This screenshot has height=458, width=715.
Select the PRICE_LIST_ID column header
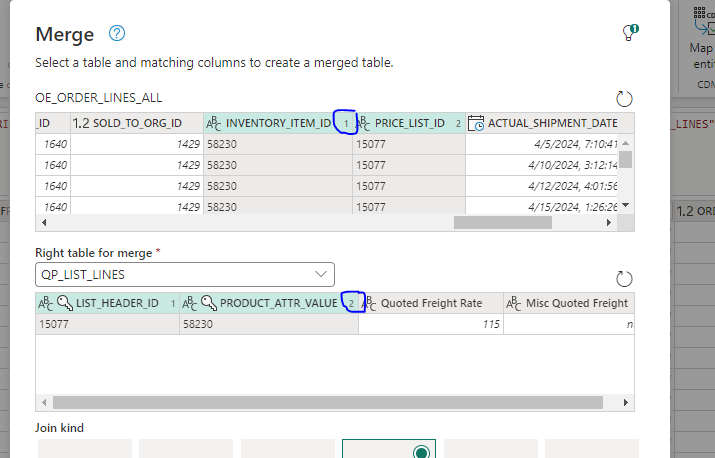click(x=409, y=123)
